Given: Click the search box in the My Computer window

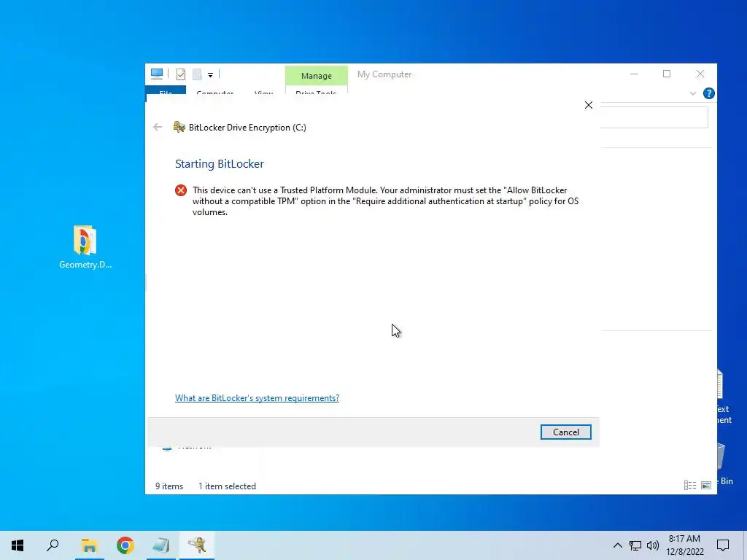Looking at the screenshot, I should tap(654, 117).
